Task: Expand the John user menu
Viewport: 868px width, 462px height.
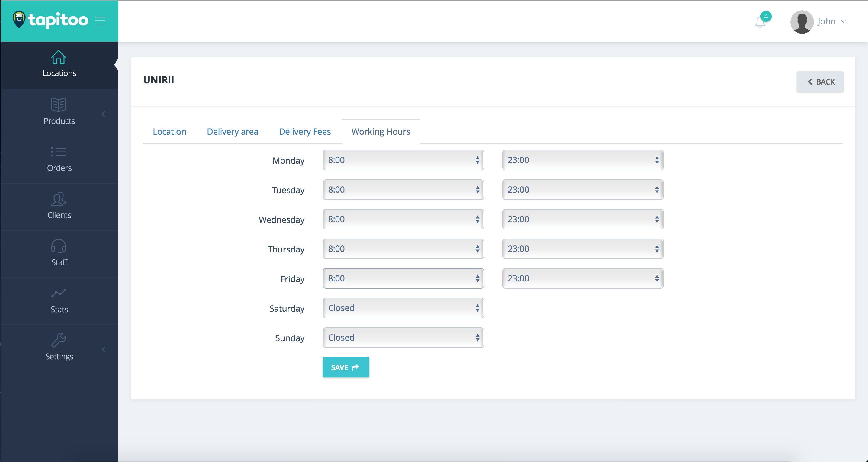Action: [x=831, y=21]
